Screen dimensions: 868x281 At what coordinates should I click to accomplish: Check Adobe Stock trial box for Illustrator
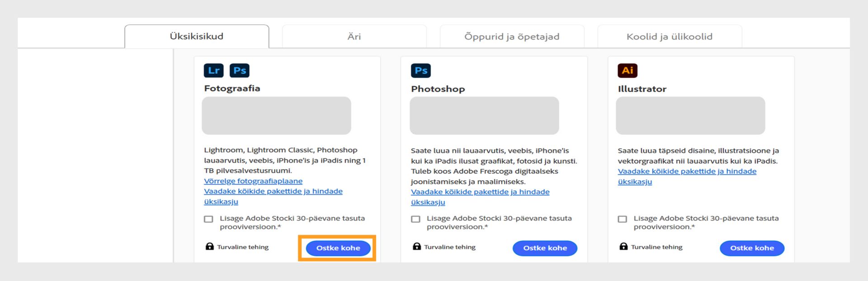point(623,219)
